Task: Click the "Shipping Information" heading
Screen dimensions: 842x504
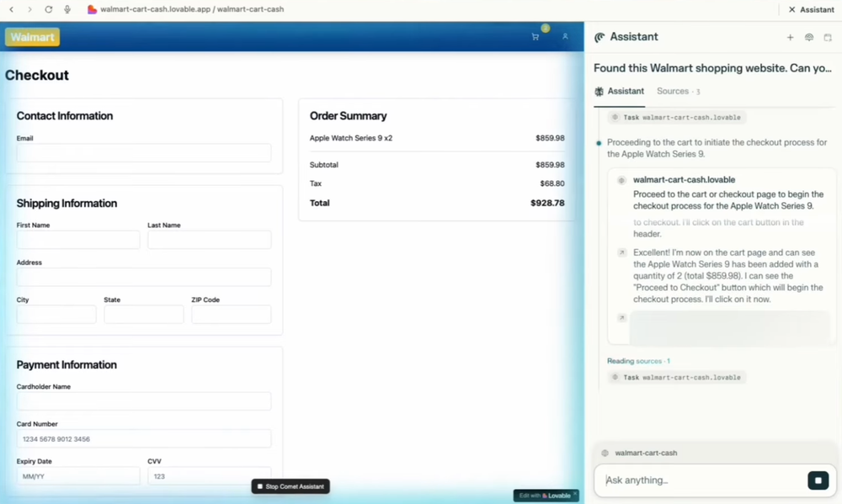Action: pyautogui.click(x=67, y=204)
